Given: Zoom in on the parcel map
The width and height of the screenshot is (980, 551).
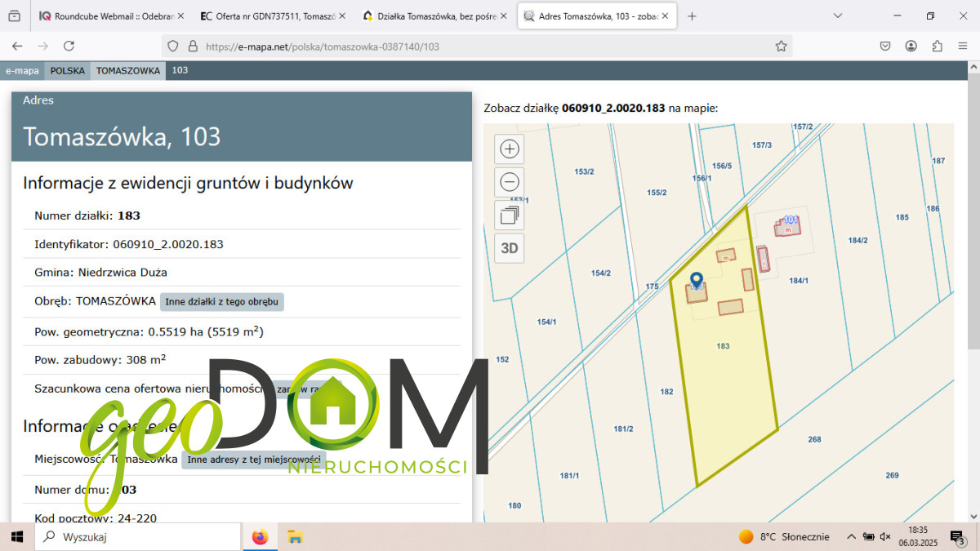Looking at the screenshot, I should point(510,149).
